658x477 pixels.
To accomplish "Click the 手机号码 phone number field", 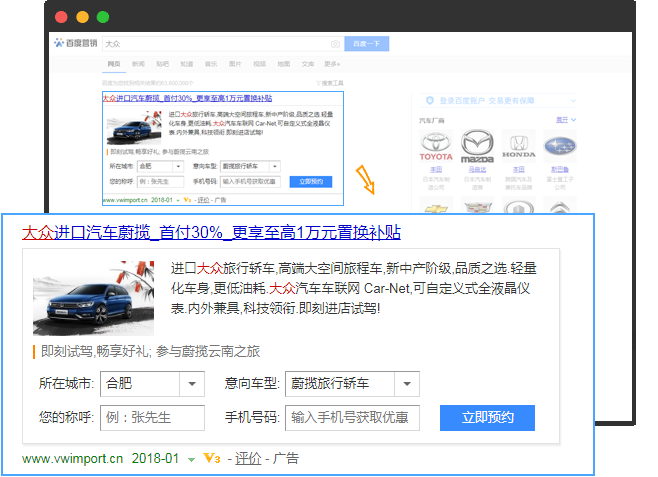I will click(x=351, y=418).
